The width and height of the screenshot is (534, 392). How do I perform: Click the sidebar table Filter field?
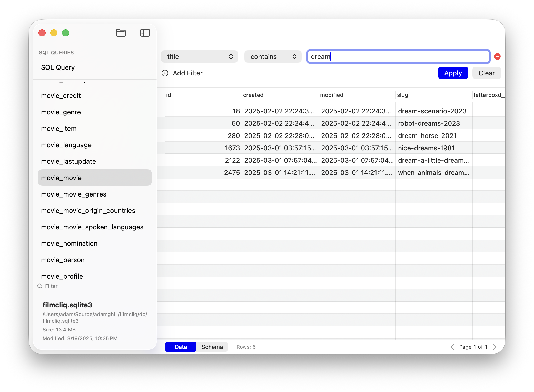pos(97,286)
